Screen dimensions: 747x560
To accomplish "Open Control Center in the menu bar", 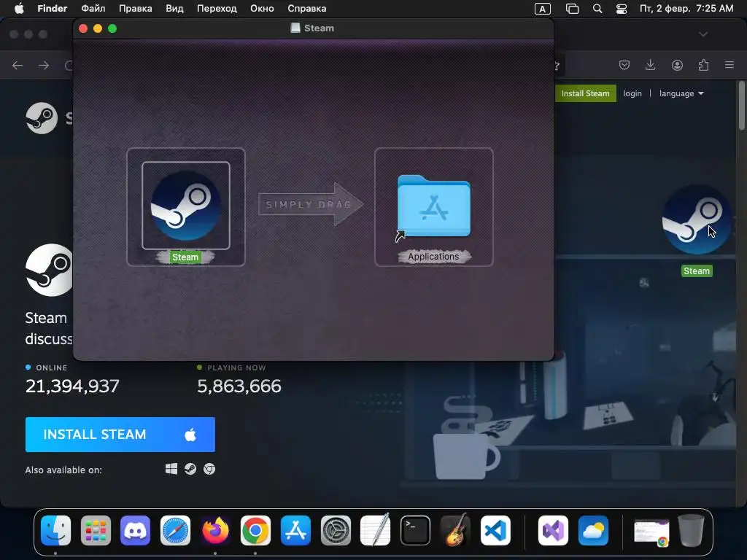I will coord(622,9).
